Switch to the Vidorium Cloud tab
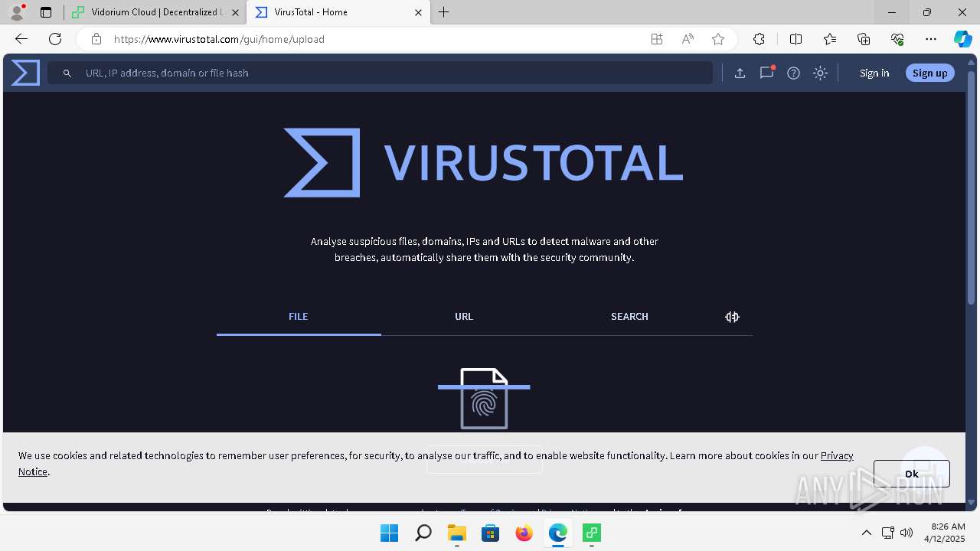980x551 pixels. (x=155, y=12)
